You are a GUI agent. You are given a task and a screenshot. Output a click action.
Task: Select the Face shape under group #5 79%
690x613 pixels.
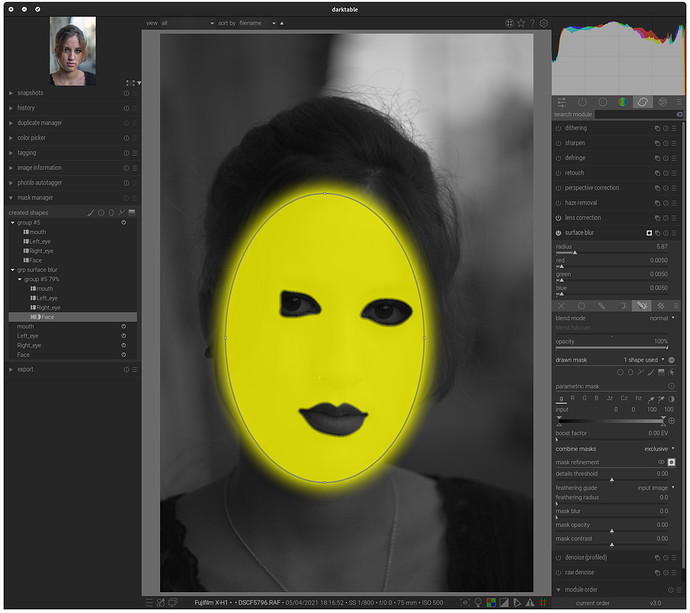[x=47, y=317]
